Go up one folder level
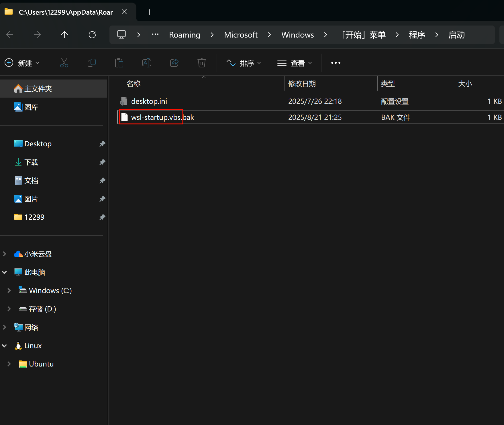This screenshot has height=425, width=504. pos(64,35)
